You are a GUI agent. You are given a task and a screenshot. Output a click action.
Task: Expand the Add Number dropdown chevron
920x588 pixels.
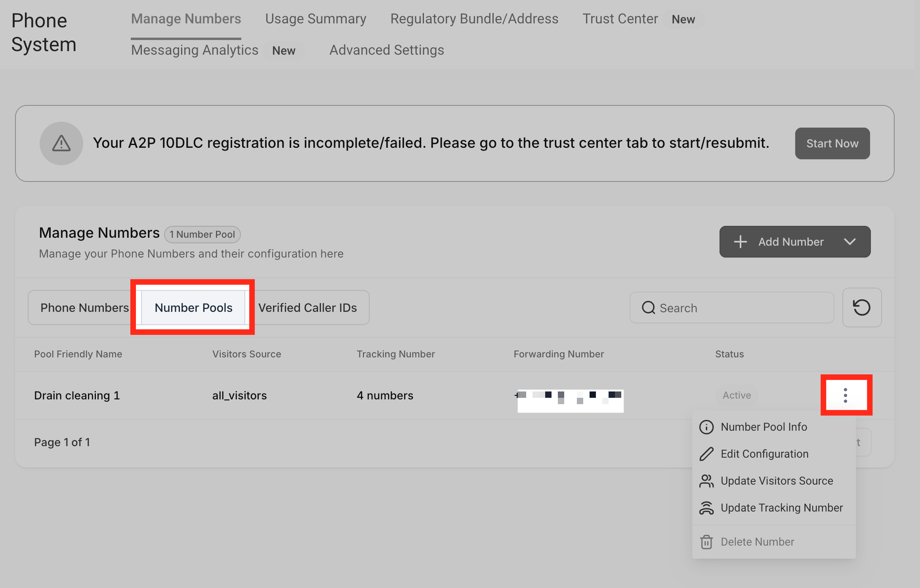pyautogui.click(x=849, y=242)
